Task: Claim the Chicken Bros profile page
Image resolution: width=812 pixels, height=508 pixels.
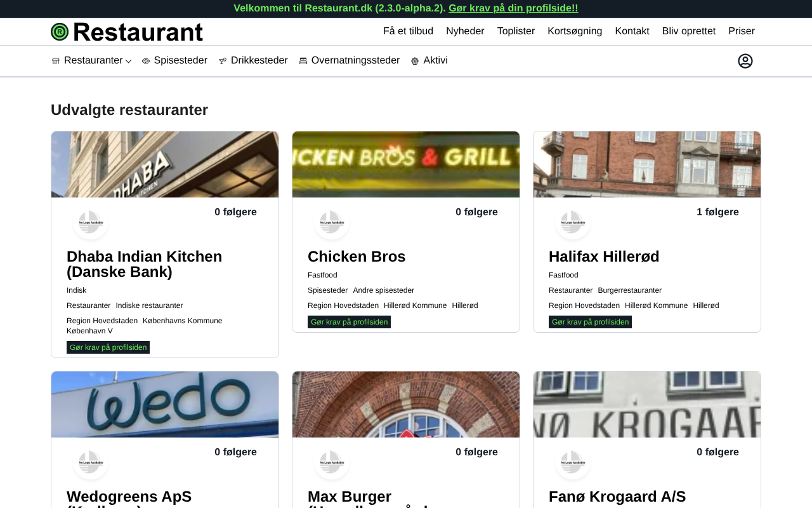Action: point(349,322)
